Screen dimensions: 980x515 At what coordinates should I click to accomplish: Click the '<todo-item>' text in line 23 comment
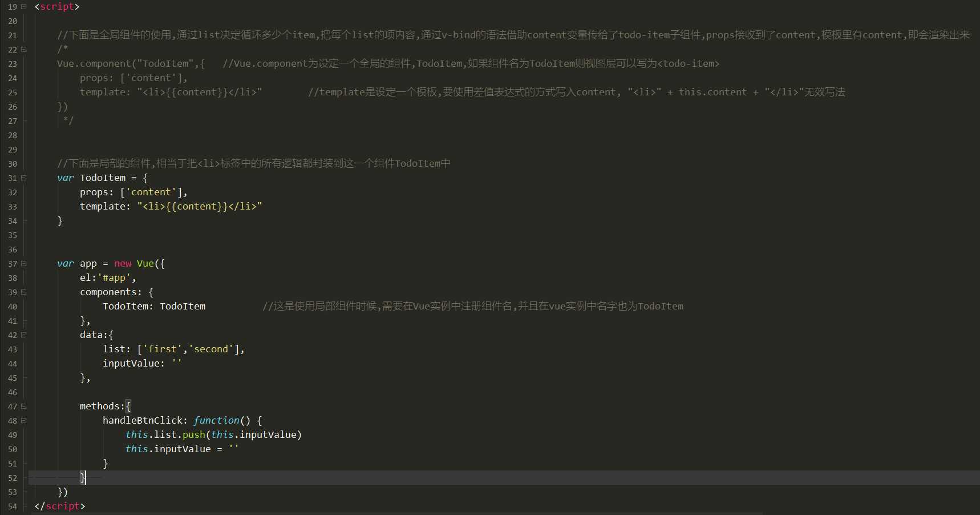pyautogui.click(x=688, y=64)
